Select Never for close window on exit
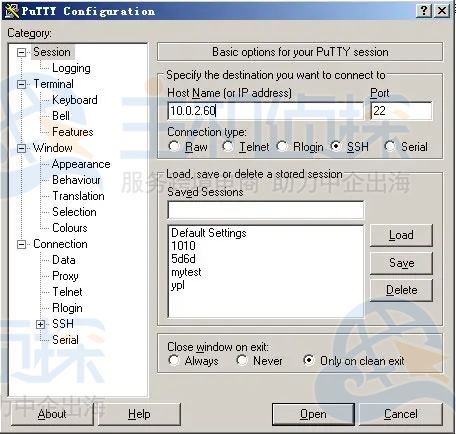 242,360
